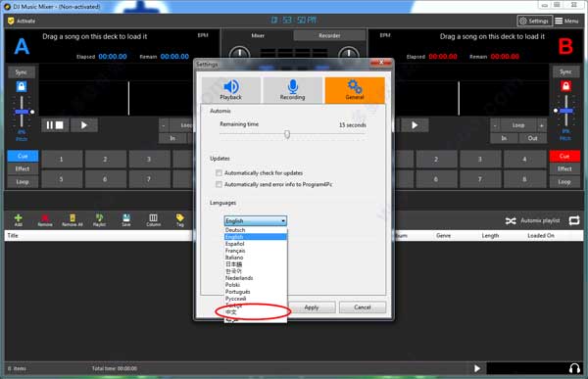
Task: Click the bottom bar preview play button
Action: [x=477, y=368]
